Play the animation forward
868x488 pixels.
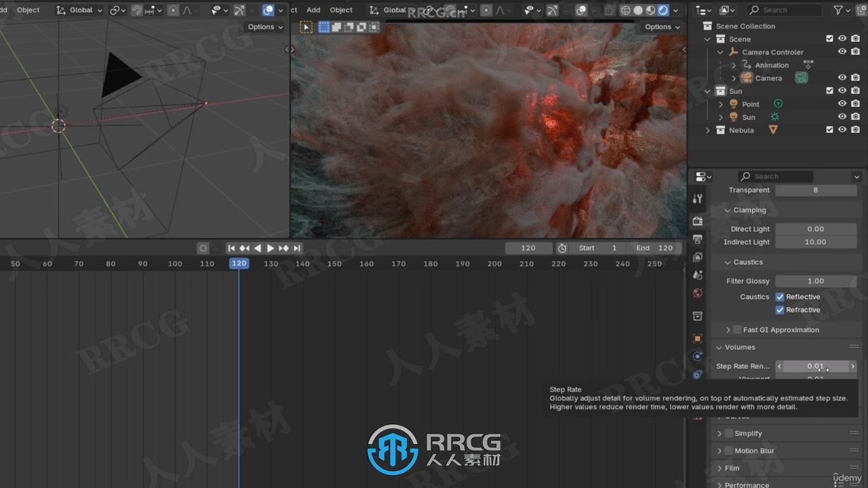pos(270,248)
